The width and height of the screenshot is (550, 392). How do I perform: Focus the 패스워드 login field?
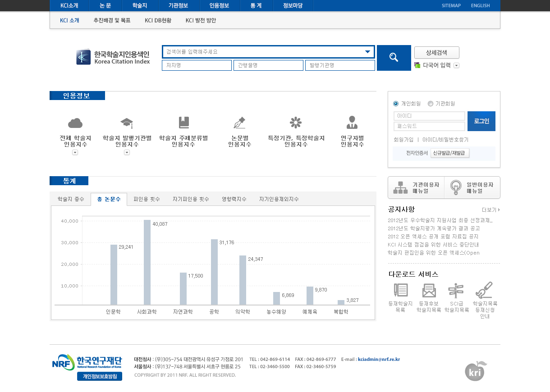(429, 127)
